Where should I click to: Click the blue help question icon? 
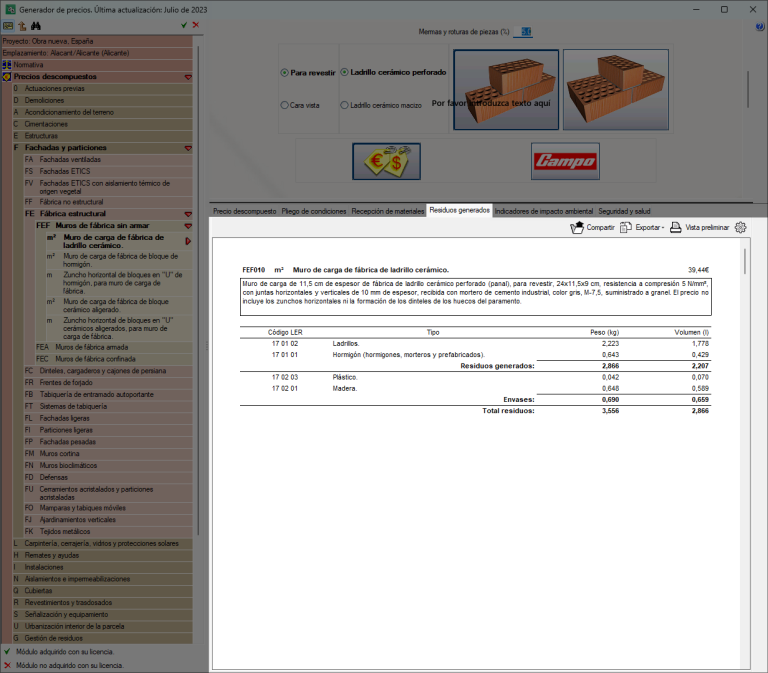[x=760, y=27]
